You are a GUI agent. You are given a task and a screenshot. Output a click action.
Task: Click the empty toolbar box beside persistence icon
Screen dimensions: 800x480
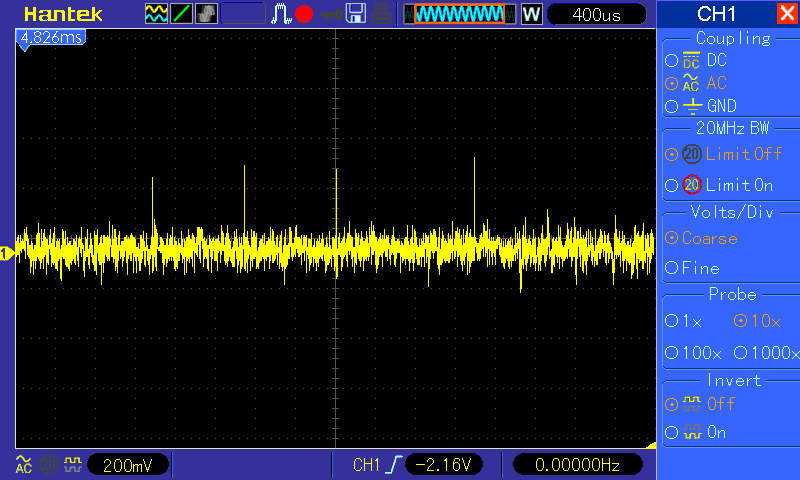coord(243,14)
